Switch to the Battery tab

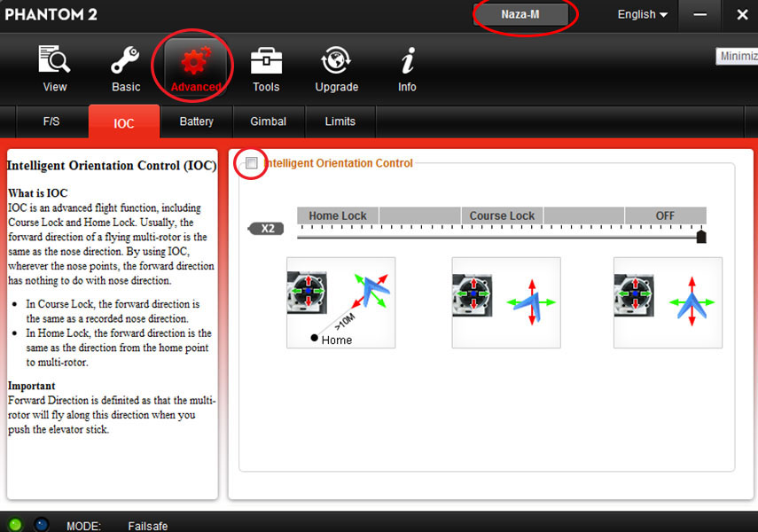[196, 121]
